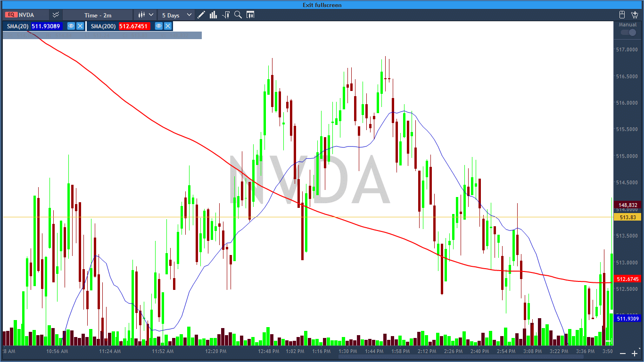Image resolution: width=644 pixels, height=362 pixels.
Task: Toggle the Manual scale switch
Action: click(x=628, y=32)
